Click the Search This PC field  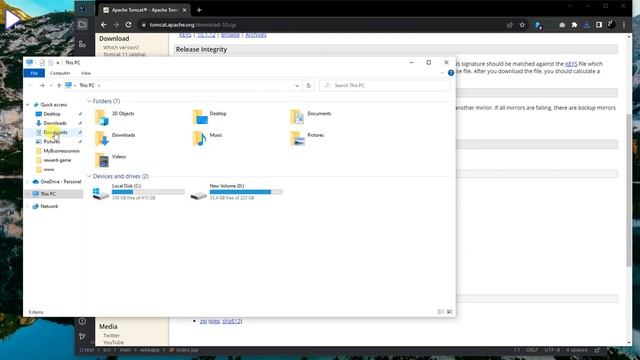(385, 85)
